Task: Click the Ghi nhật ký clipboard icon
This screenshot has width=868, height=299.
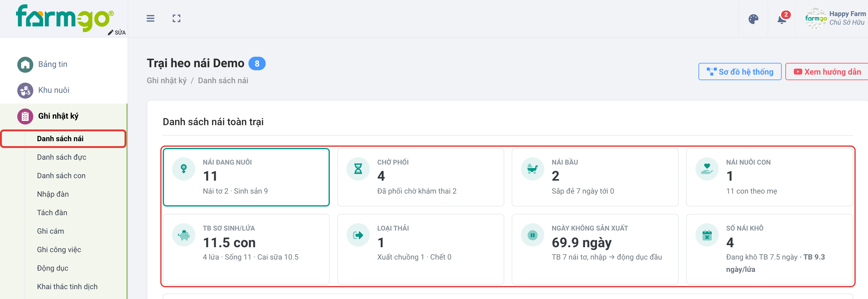Action: (25, 116)
